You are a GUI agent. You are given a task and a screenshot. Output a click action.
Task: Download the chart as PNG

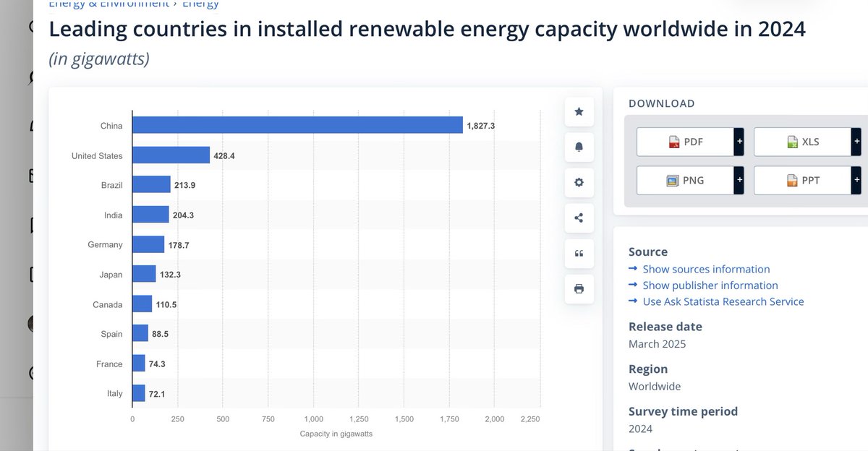(x=685, y=180)
